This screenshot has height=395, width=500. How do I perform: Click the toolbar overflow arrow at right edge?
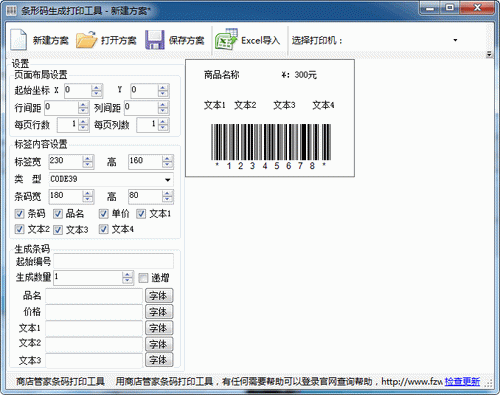pos(489,54)
